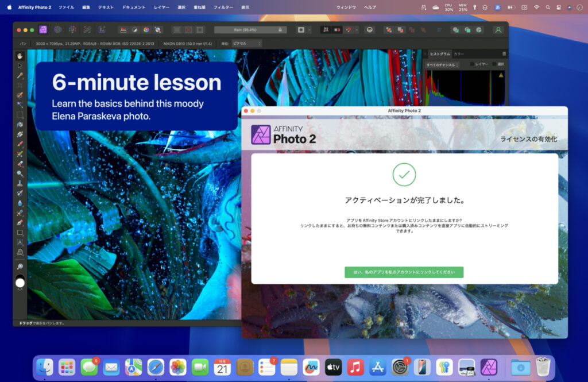The image size is (588, 382).
Task: Click the color swatch circle below the tools panel
Action: (20, 283)
